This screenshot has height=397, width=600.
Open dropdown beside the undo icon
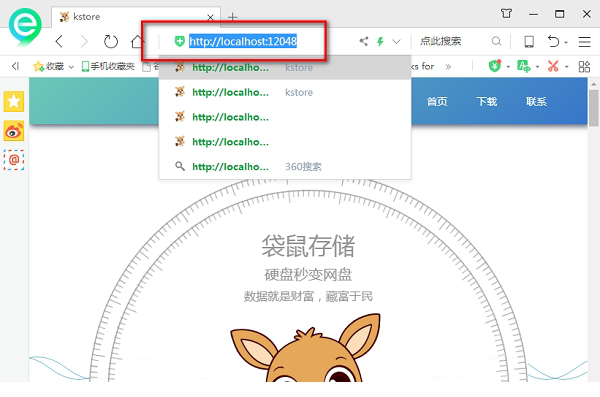click(x=566, y=42)
